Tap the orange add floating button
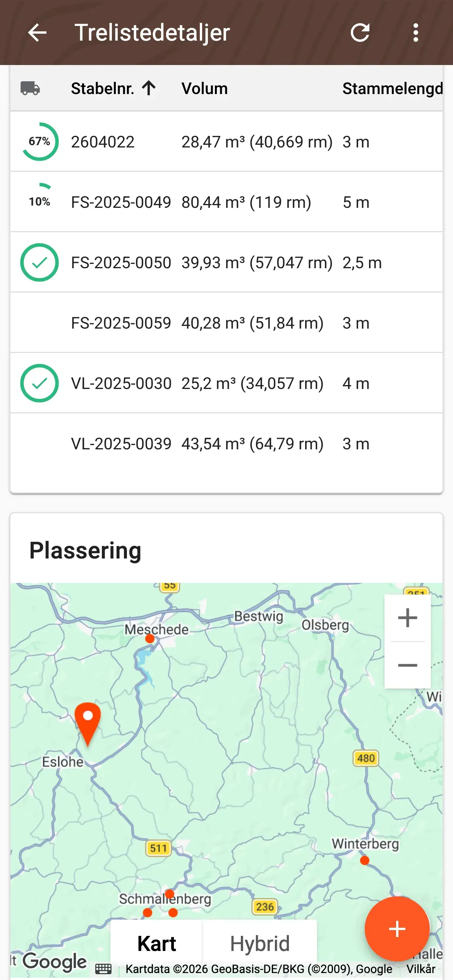This screenshot has height=980, width=453. pos(397,929)
